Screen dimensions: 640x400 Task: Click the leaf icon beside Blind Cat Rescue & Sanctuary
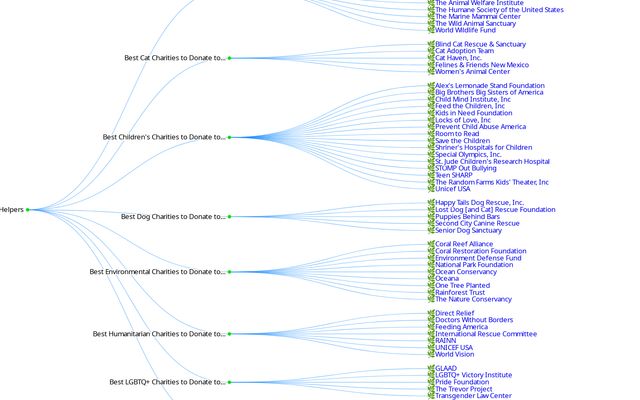pyautogui.click(x=431, y=44)
